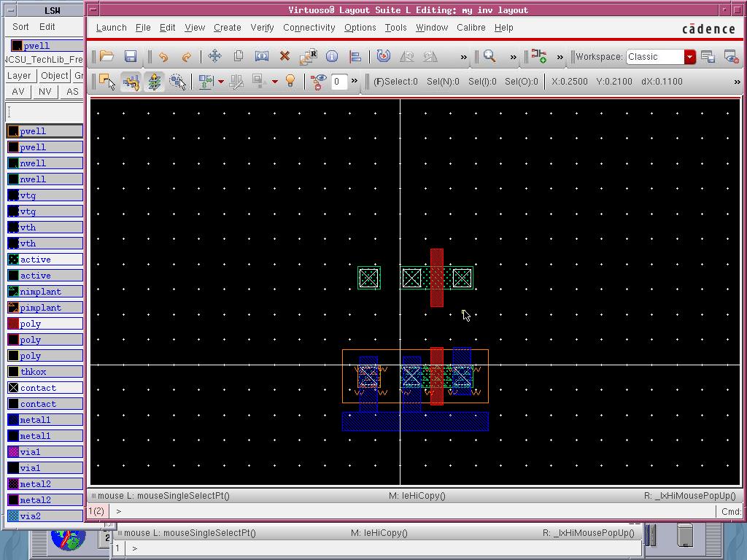This screenshot has width=747, height=560.
Task: Click the NV button in LSW
Action: point(44,91)
